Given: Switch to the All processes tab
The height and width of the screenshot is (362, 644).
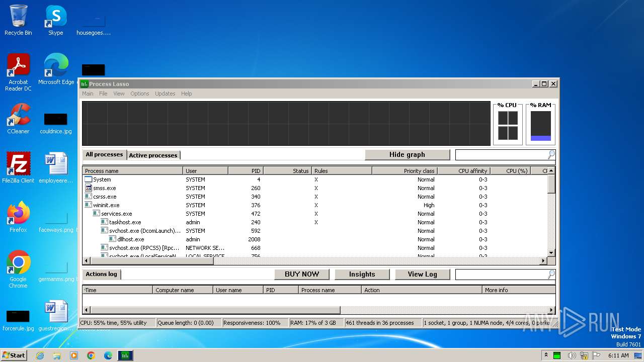Looking at the screenshot, I should 104,154.
